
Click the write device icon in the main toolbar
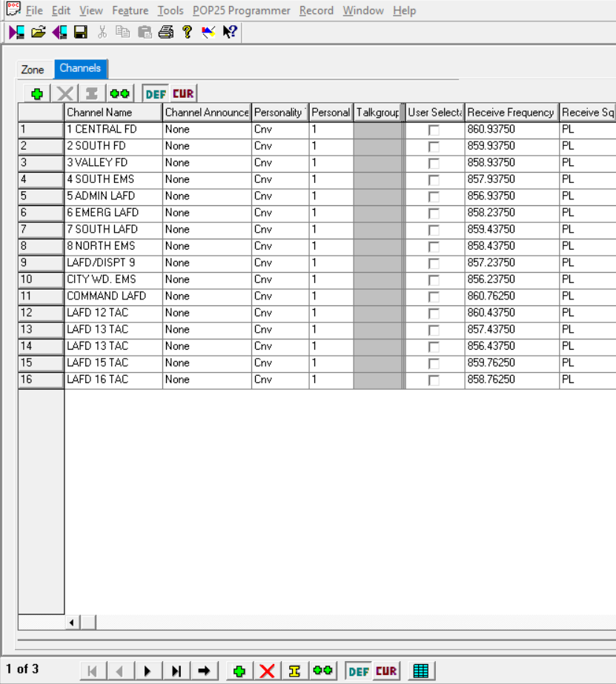coord(59,33)
